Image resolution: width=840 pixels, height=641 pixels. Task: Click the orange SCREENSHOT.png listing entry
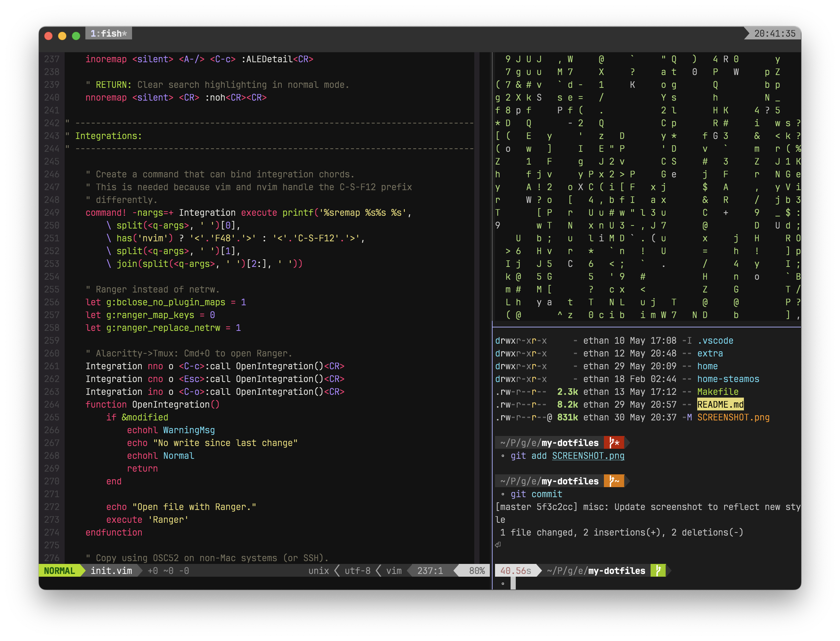coord(733,417)
